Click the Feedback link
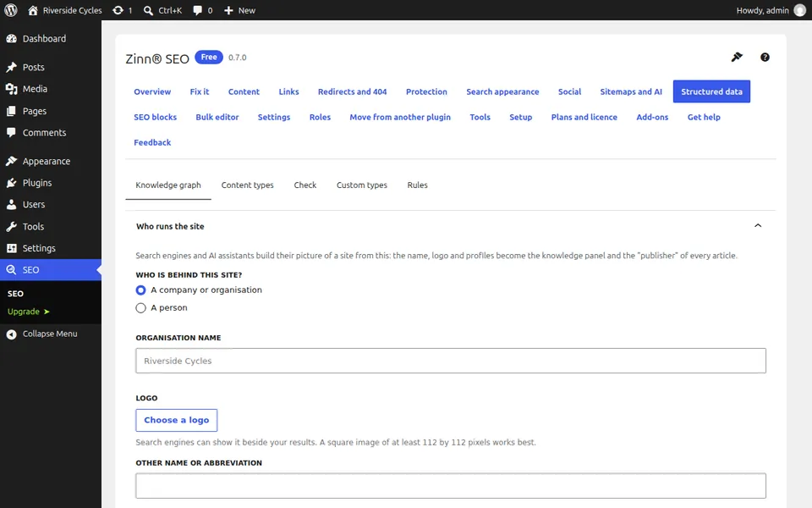812x508 pixels. click(x=152, y=142)
